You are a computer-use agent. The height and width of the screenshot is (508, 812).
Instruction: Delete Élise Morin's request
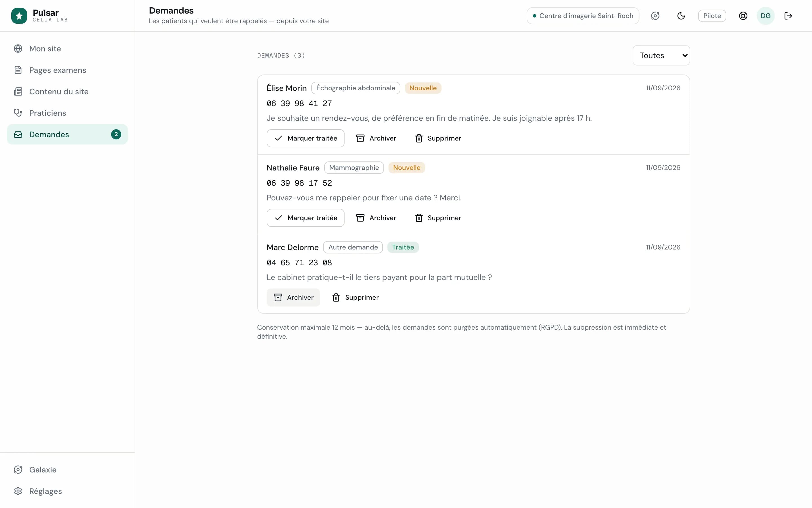(x=438, y=138)
